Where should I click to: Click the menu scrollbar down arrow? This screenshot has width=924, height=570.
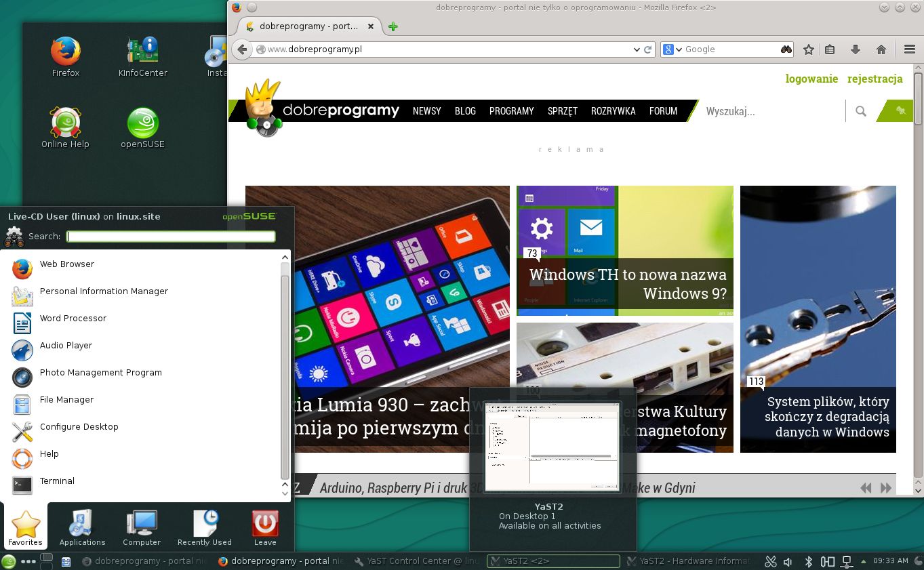285,493
